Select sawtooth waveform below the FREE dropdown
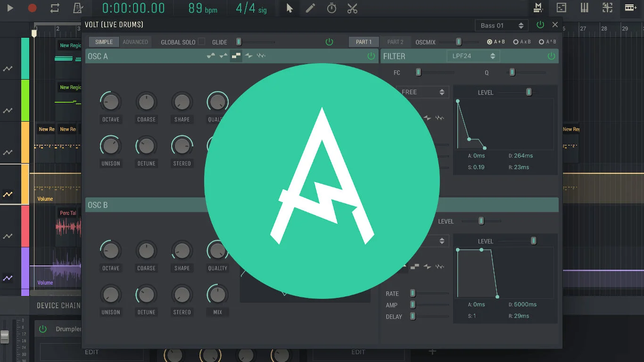The width and height of the screenshot is (644, 362). click(x=427, y=118)
